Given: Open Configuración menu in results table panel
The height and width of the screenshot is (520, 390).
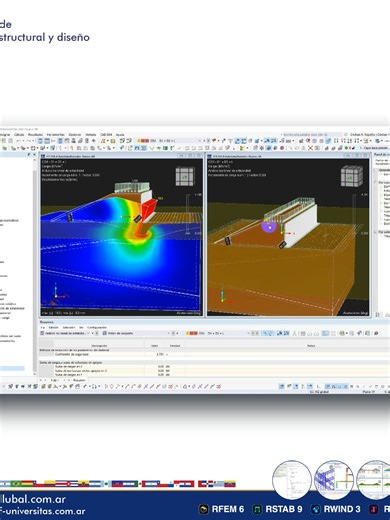Looking at the screenshot, I should 97,327.
